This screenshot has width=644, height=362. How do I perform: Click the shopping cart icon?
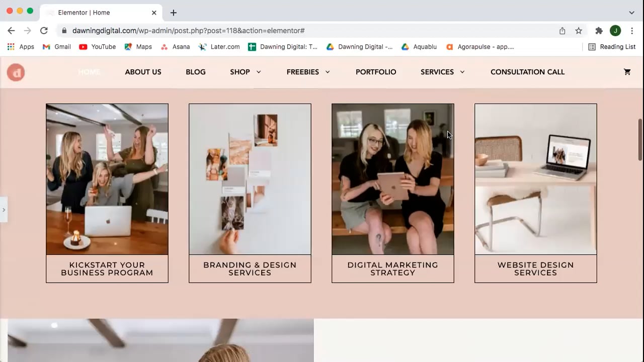coord(627,72)
